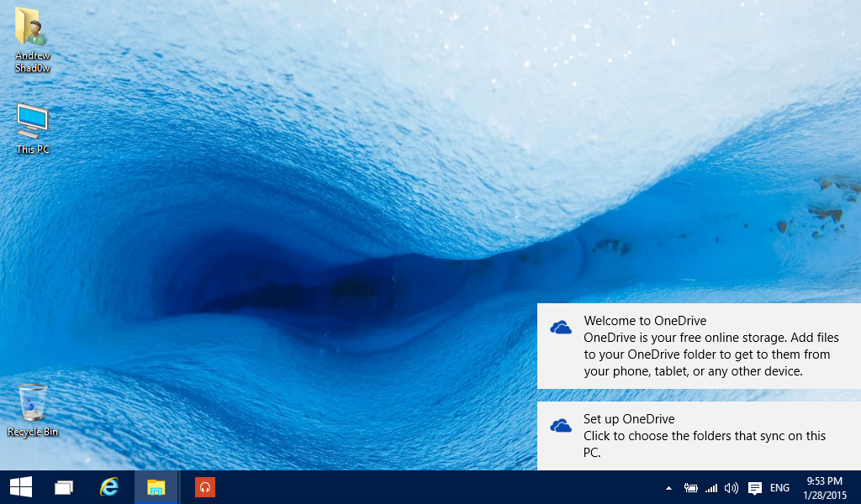Open the Action Center notifications icon

755,488
